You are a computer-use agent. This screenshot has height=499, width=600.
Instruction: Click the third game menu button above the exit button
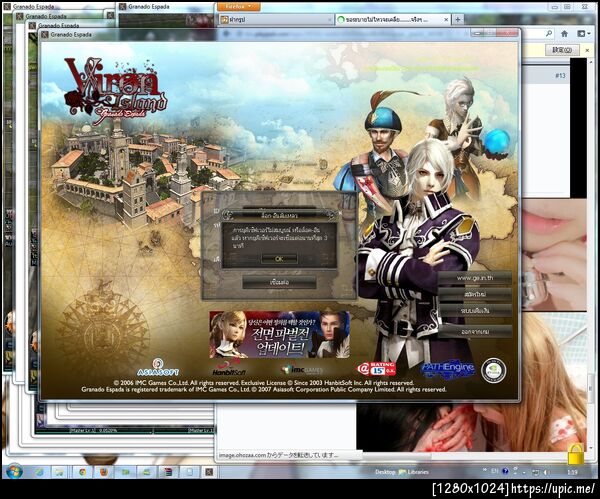point(475,311)
